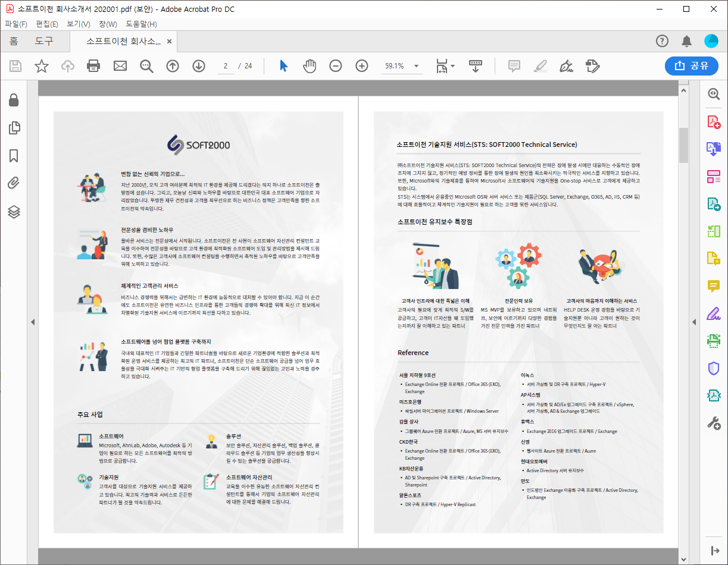Open the 파일(F) menu
Image resolution: width=728 pixels, height=565 pixels.
pyautogui.click(x=16, y=24)
